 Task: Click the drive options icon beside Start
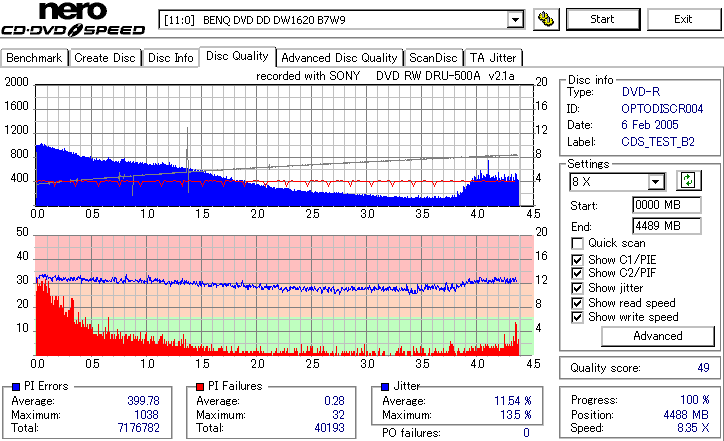click(x=546, y=19)
